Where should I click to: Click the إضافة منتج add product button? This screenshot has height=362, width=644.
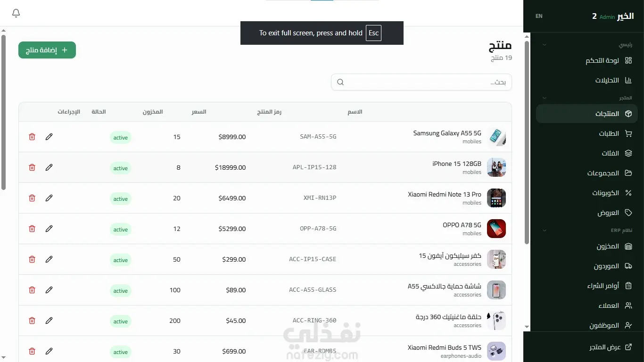click(47, 50)
